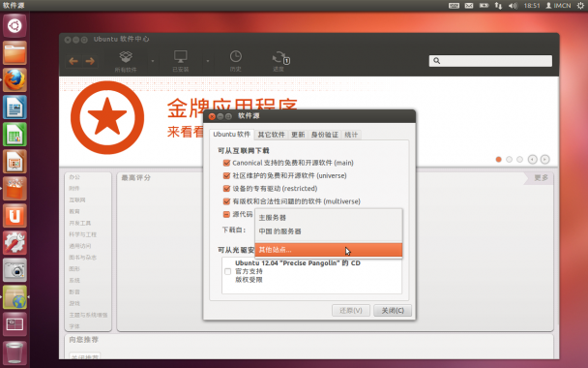Switch to the 其它软件 tab
The height and width of the screenshot is (368, 588).
coord(272,135)
